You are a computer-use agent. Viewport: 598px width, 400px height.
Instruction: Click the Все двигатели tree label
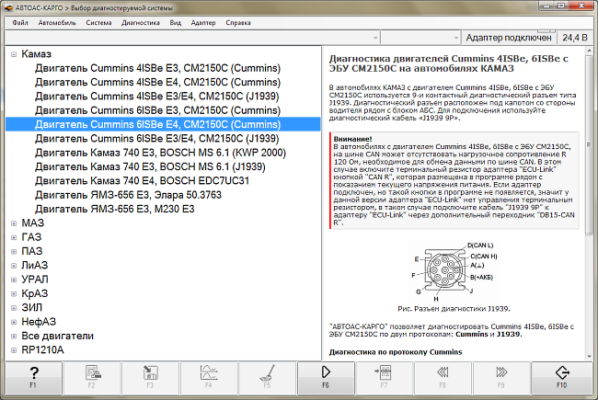58,336
